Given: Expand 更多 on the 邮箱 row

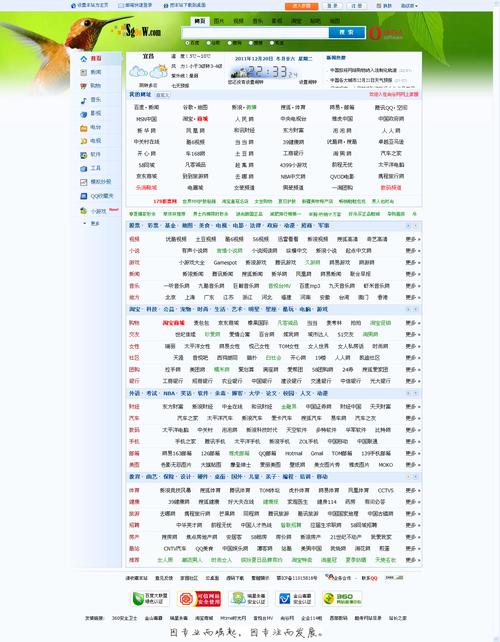Looking at the screenshot, I should pyautogui.click(x=412, y=453).
